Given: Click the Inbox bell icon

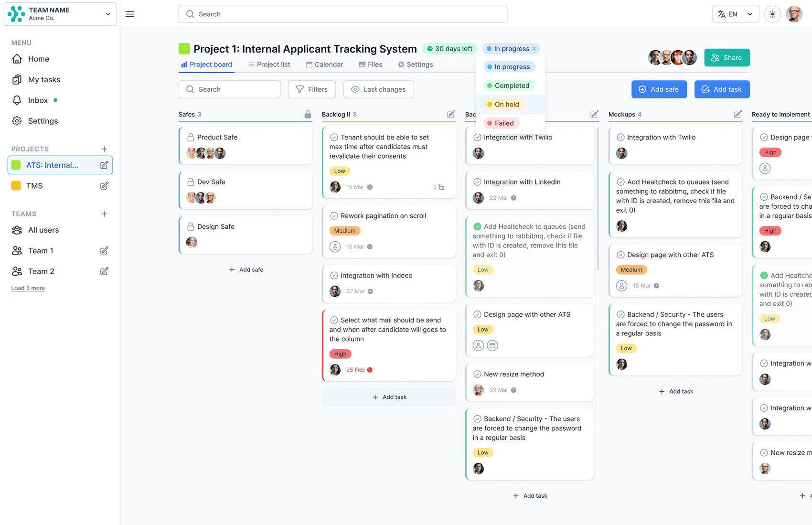Looking at the screenshot, I should click(17, 100).
